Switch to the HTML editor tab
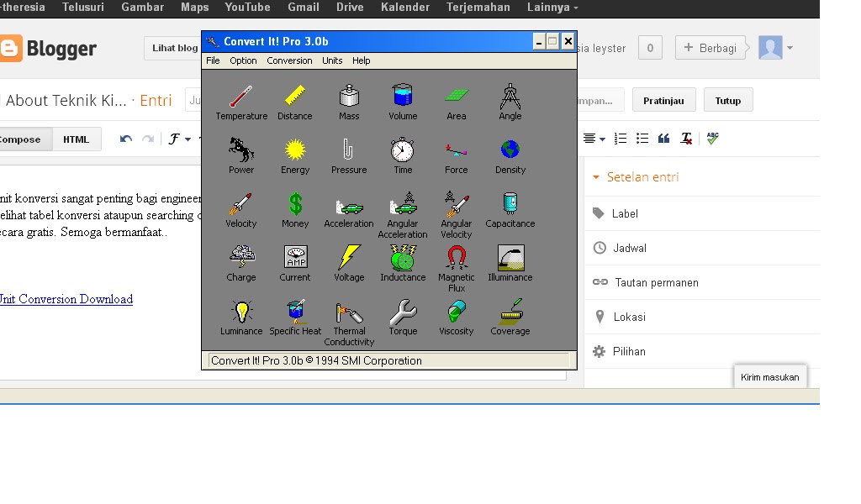Screen dimensions: 861x504 (77, 139)
